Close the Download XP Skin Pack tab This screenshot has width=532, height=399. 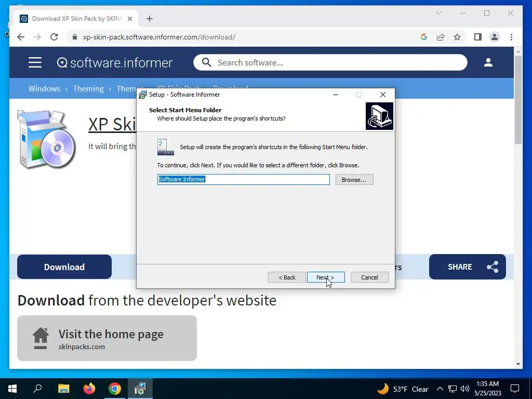[x=129, y=19]
